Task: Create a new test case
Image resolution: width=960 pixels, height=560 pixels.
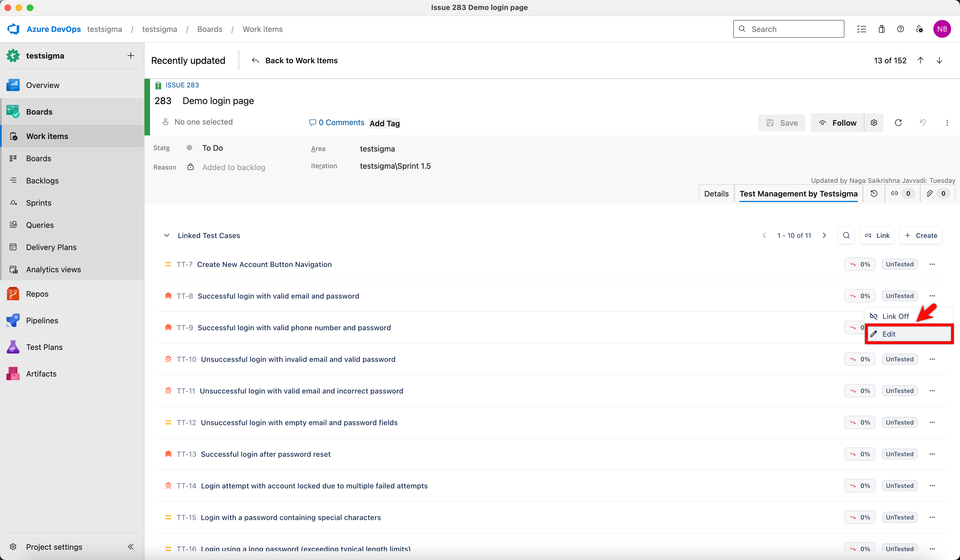Action: tap(921, 235)
